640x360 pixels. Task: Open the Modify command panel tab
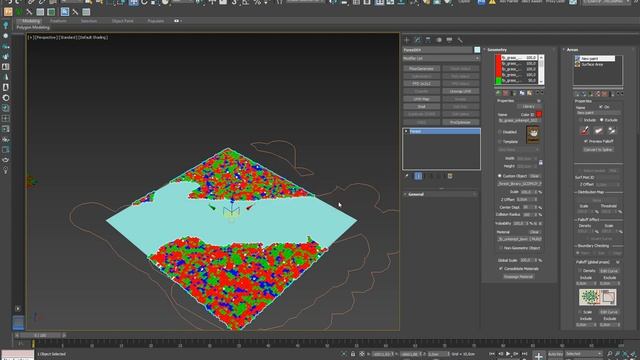418,40
